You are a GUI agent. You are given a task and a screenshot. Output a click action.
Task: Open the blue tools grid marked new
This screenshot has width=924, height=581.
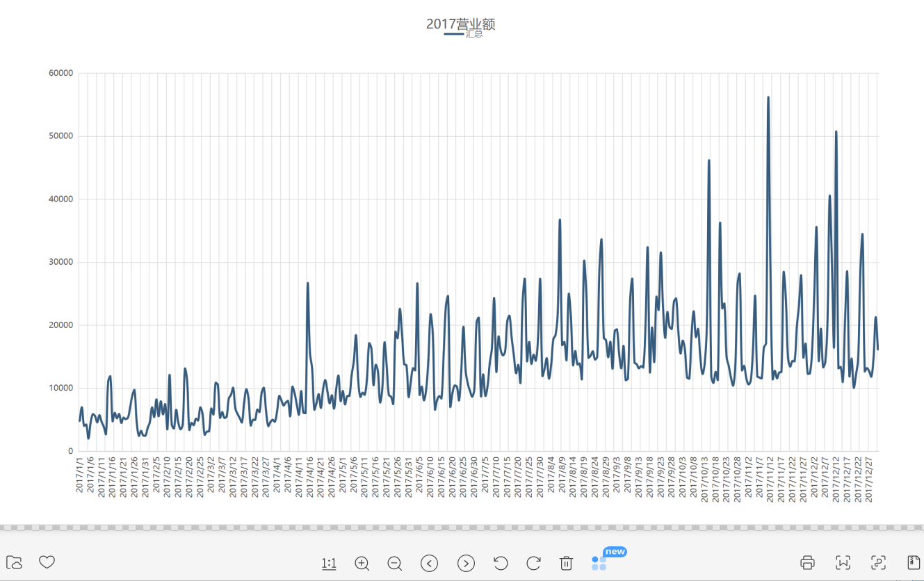coord(599,563)
